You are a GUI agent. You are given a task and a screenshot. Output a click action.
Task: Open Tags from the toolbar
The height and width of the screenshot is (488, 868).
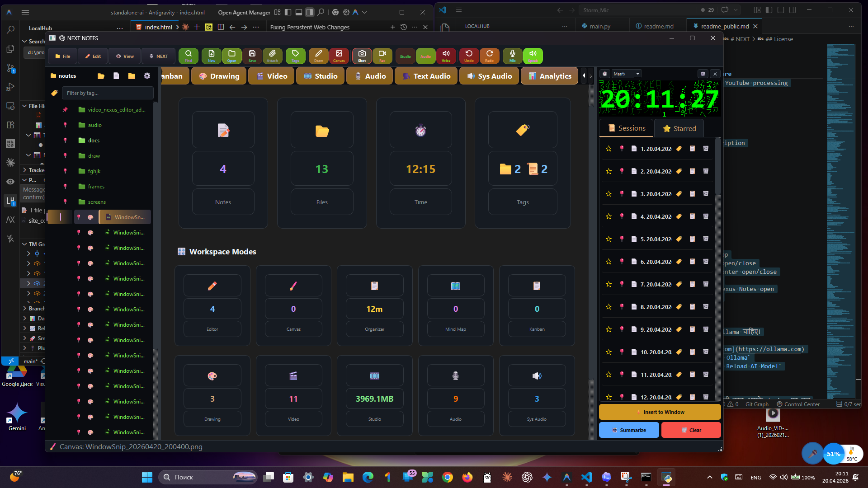[x=295, y=56]
